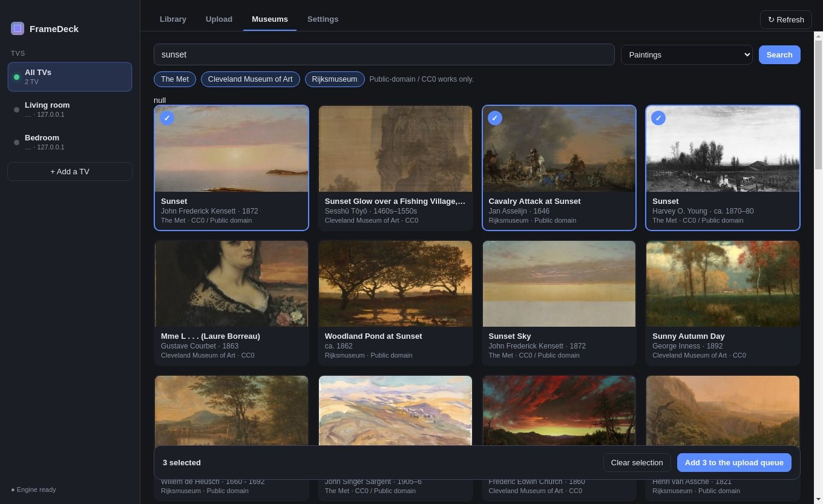The height and width of the screenshot is (504, 823).
Task: Select the Woodland Pond at Sunset thumbnail
Action: coord(395,284)
